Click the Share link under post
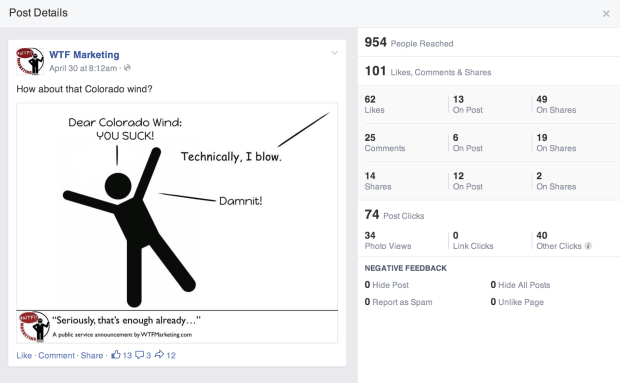 coord(92,355)
